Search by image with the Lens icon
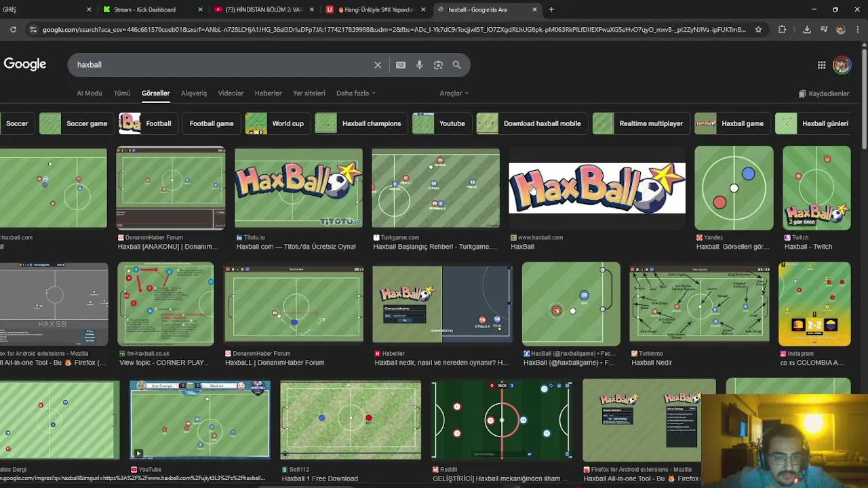Image resolution: width=868 pixels, height=488 pixels. tap(438, 65)
